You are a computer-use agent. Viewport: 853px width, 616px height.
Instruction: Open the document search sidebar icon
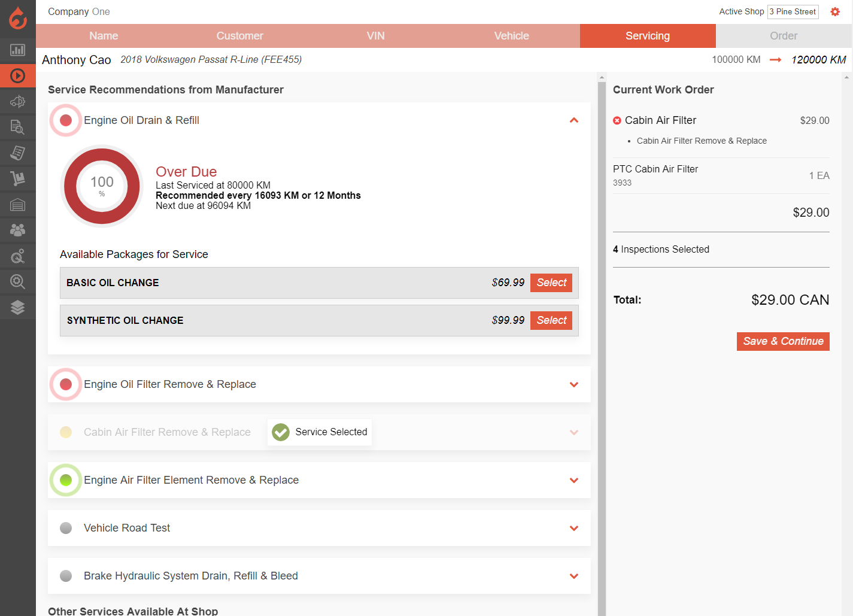pyautogui.click(x=18, y=127)
